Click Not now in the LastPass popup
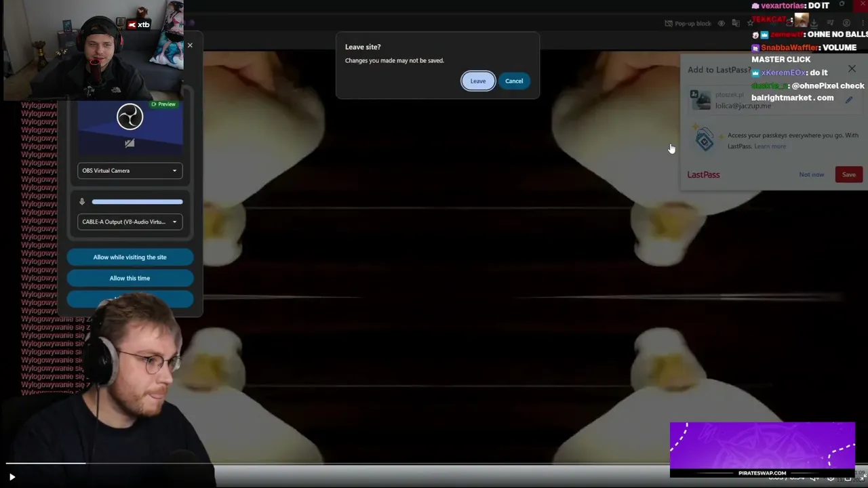 click(x=811, y=175)
